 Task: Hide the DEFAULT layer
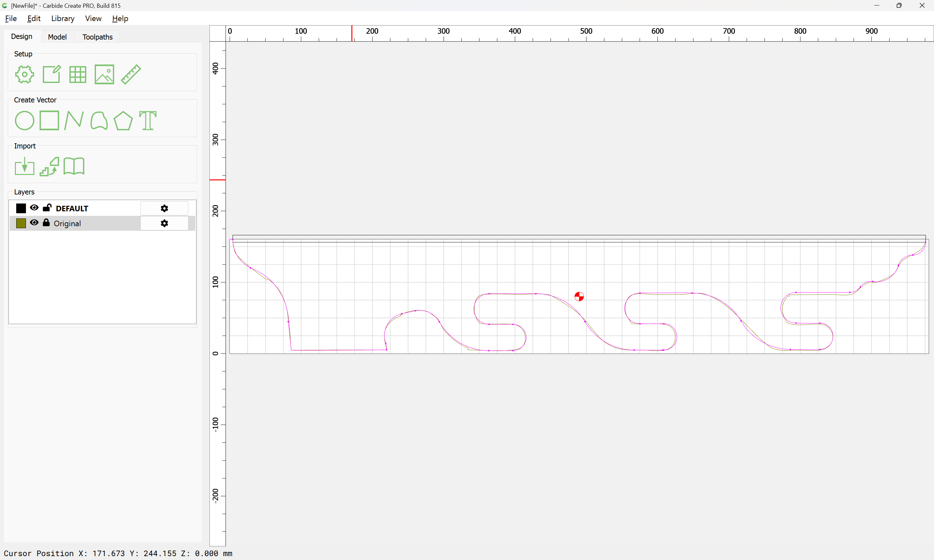[x=34, y=208]
